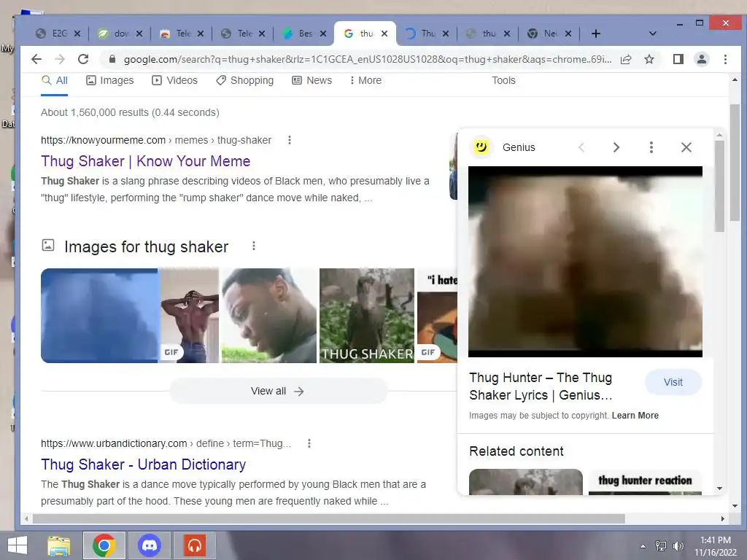Close the Genius image preview panel
Viewport: 747px width, 560px height.
click(686, 147)
